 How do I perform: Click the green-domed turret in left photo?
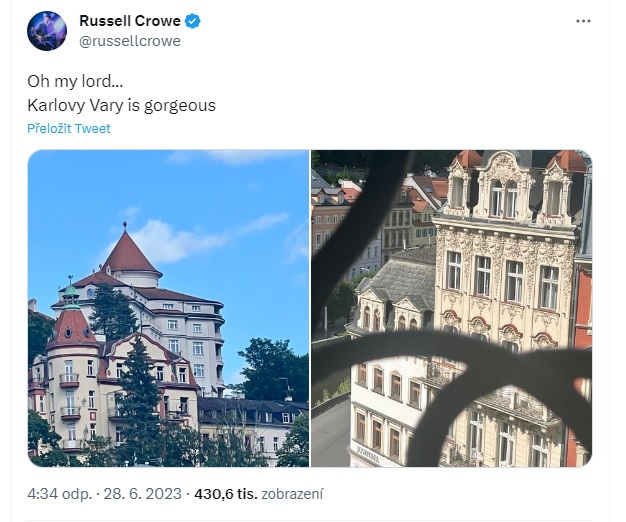point(69,296)
